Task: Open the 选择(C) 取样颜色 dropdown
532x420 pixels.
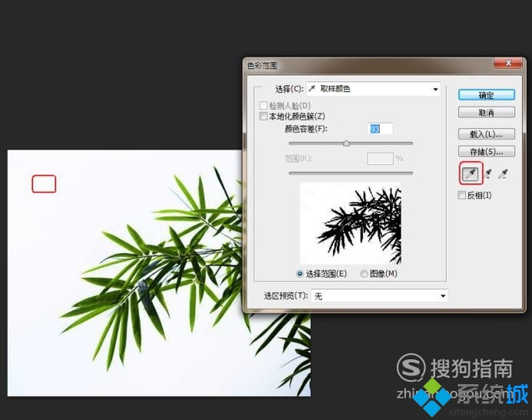Action: (374, 89)
